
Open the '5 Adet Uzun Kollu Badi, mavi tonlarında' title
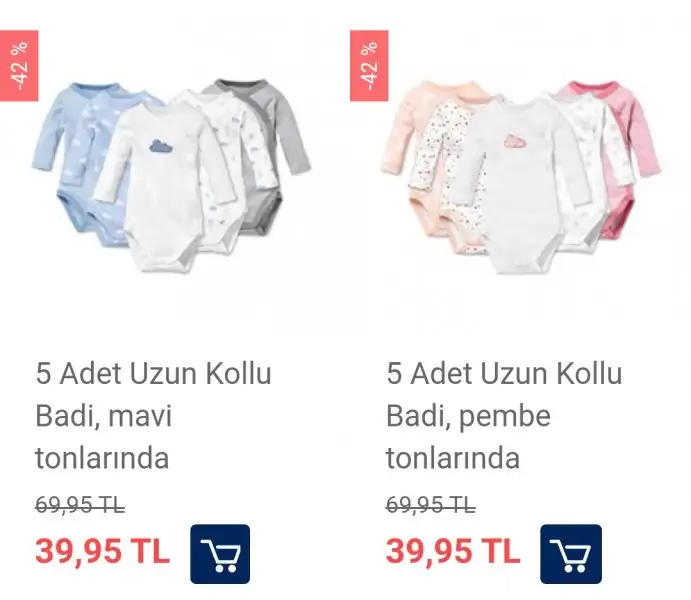point(153,416)
